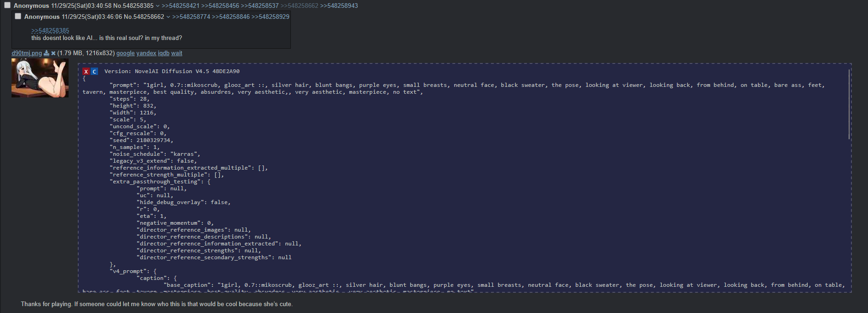The height and width of the screenshot is (313, 868).
Task: Open backlink >>548258421
Action: click(180, 6)
